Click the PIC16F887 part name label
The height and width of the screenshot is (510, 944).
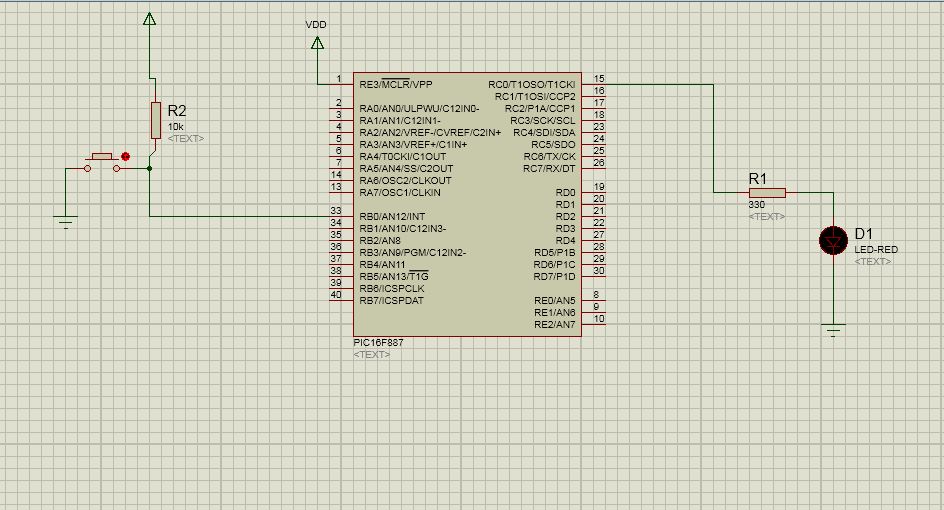tap(376, 343)
